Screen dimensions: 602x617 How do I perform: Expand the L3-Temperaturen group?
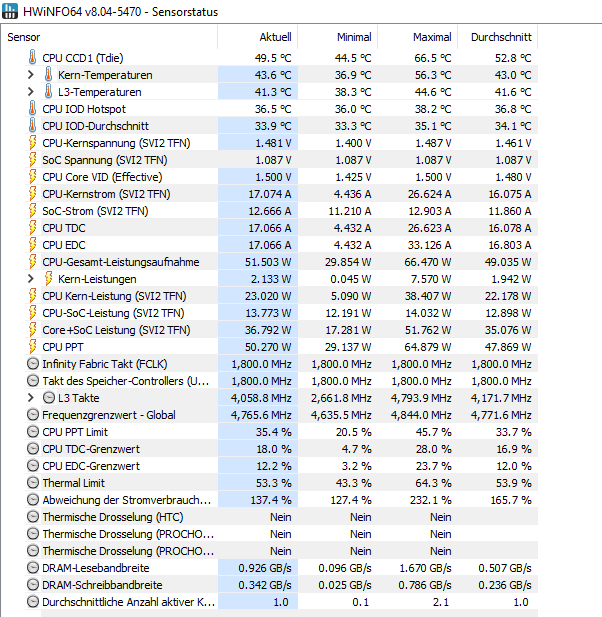(31, 92)
